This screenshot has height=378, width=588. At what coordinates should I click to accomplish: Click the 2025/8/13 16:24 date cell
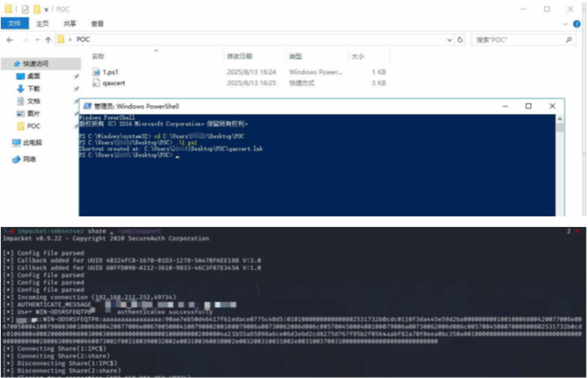coord(251,72)
